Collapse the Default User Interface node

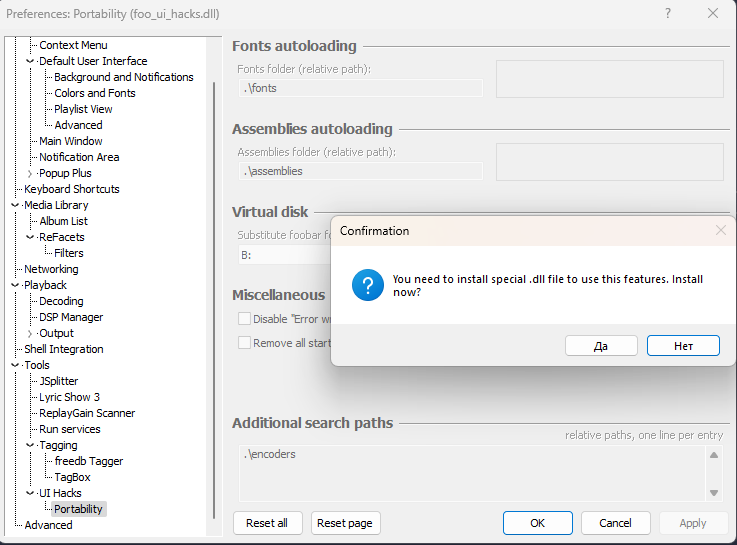click(30, 61)
